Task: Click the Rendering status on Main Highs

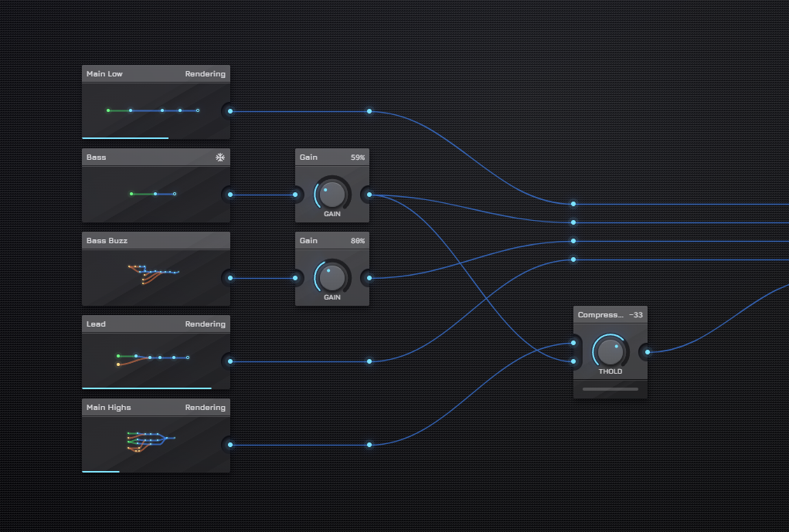Action: coord(206,408)
